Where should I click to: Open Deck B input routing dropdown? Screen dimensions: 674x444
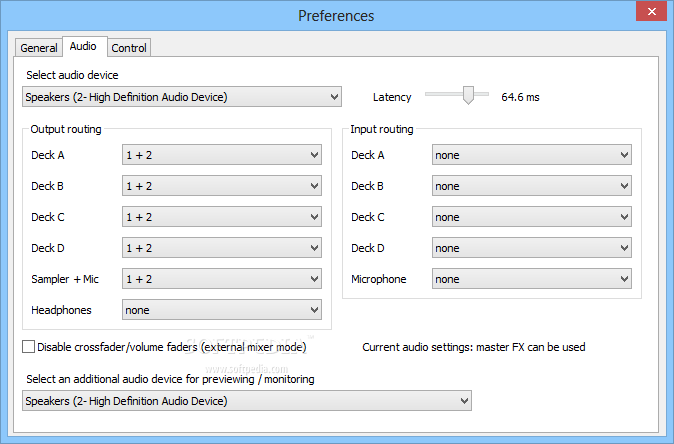click(x=532, y=186)
